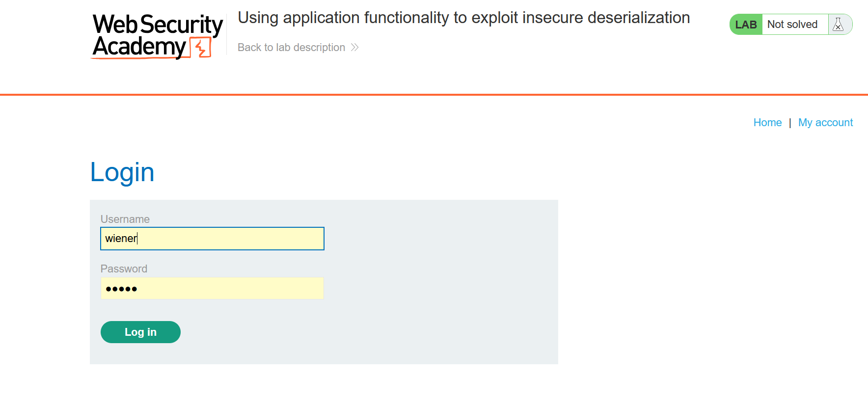The image size is (868, 405).
Task: Click the orange horizontal divider line
Action: (x=434, y=94)
